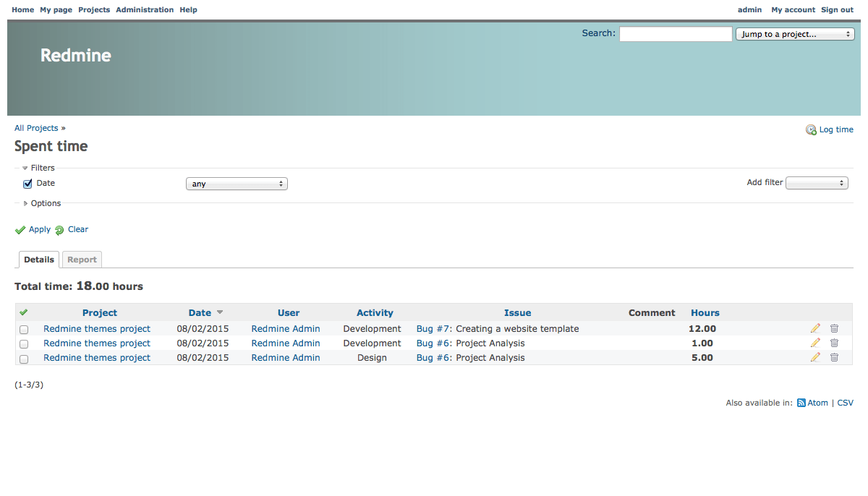Screen dimensions: 868x496
Task: Expand the Options section
Action: click(x=42, y=203)
